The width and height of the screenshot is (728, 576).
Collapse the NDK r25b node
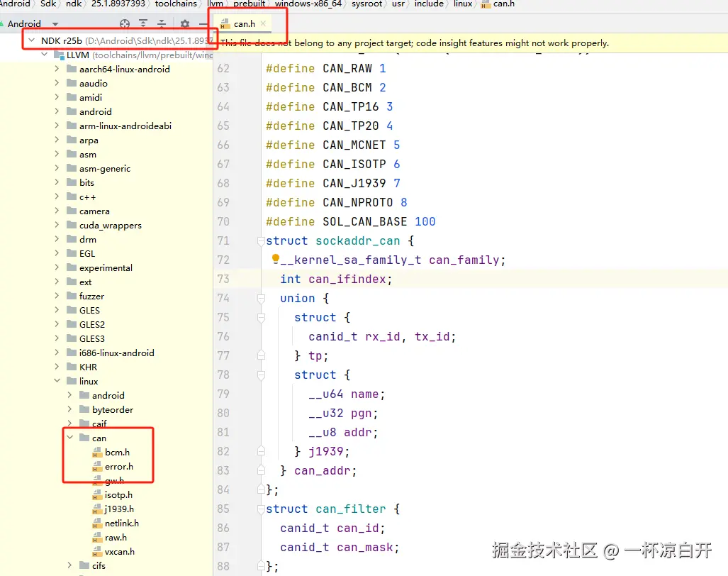[x=32, y=40]
